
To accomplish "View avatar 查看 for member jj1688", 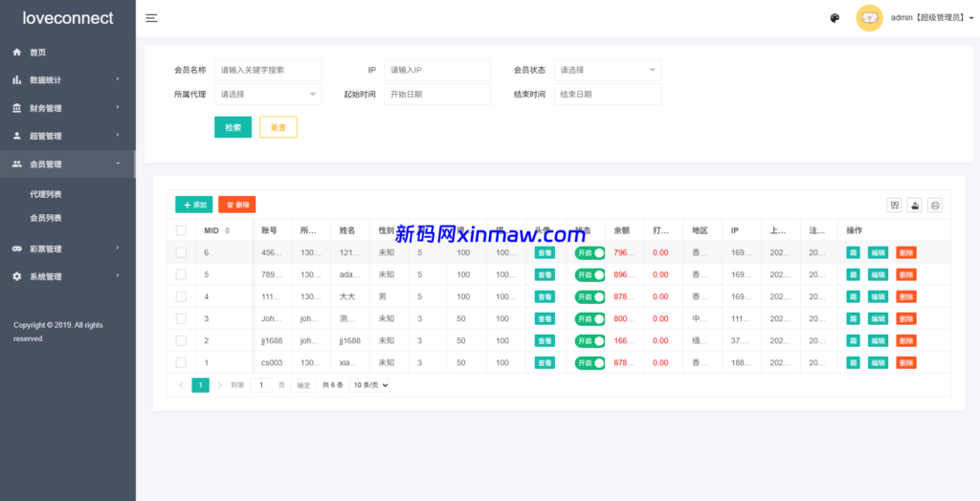I will (545, 340).
